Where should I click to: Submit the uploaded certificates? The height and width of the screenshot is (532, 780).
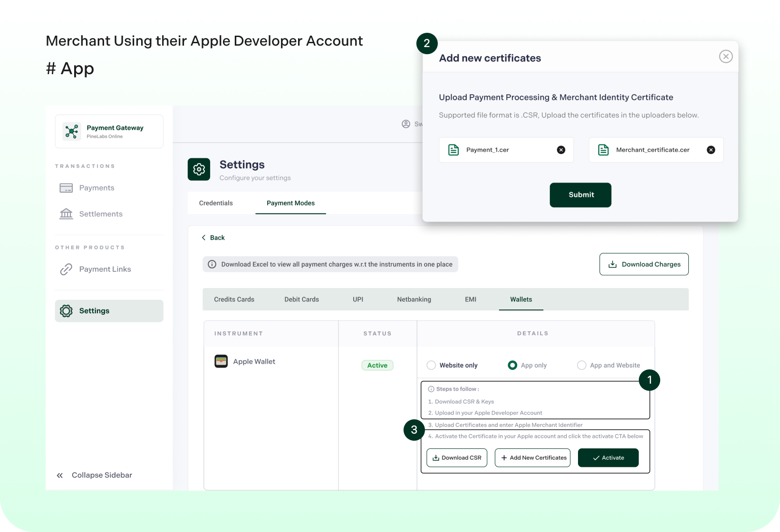point(580,195)
